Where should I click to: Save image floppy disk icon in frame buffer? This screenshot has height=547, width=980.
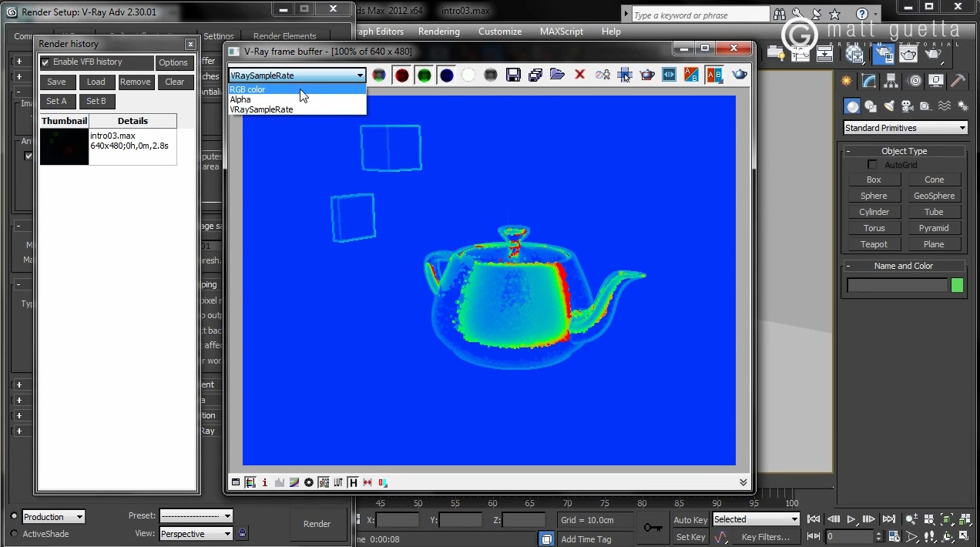[x=513, y=75]
